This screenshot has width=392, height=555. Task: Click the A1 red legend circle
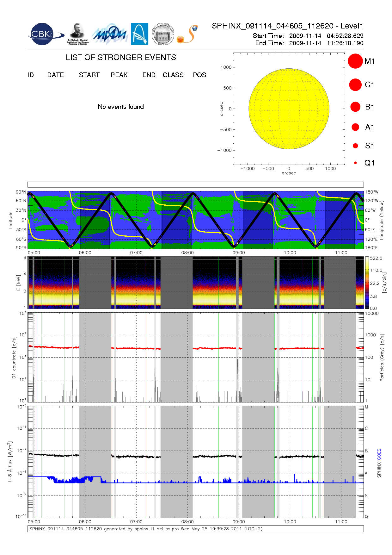click(x=355, y=127)
